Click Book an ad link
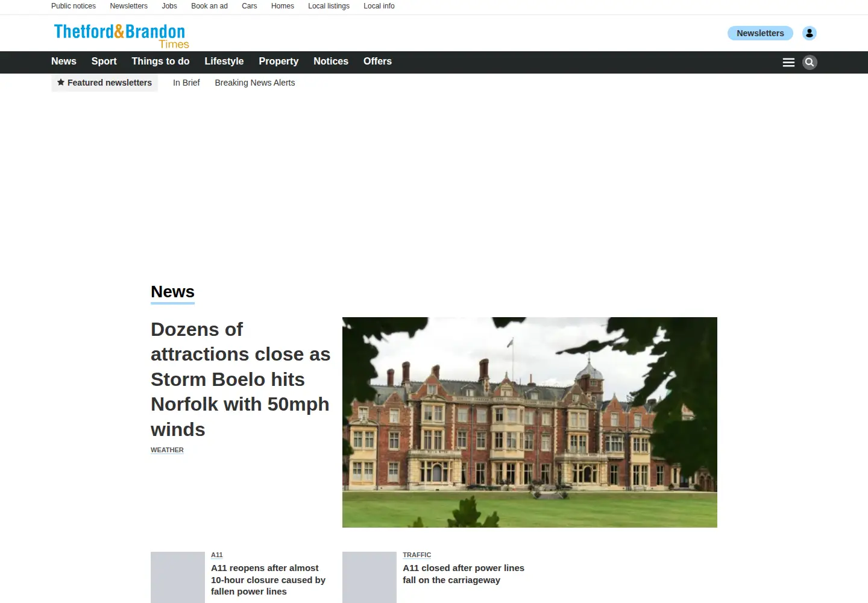This screenshot has width=868, height=603. (x=209, y=6)
